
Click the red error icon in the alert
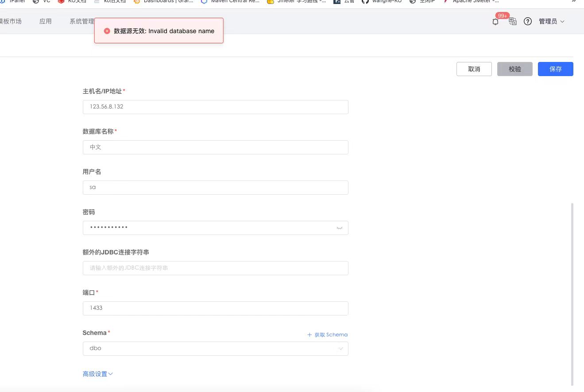pos(106,31)
